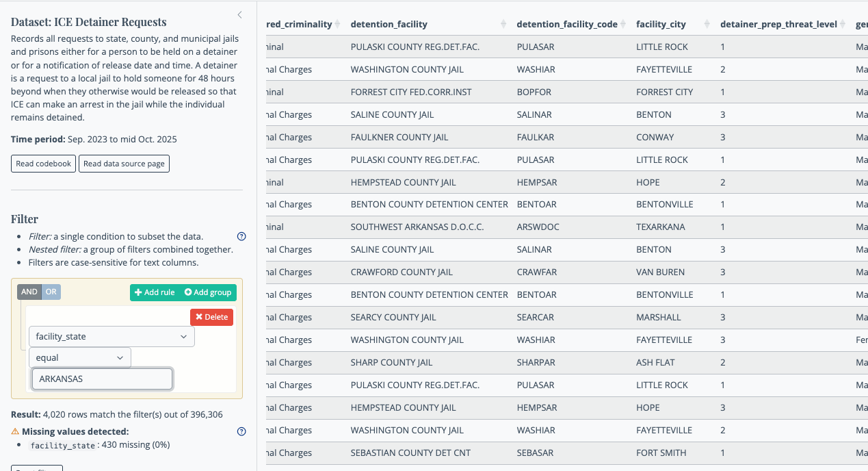Open the Read data source page link
The width and height of the screenshot is (868, 471).
124,164
